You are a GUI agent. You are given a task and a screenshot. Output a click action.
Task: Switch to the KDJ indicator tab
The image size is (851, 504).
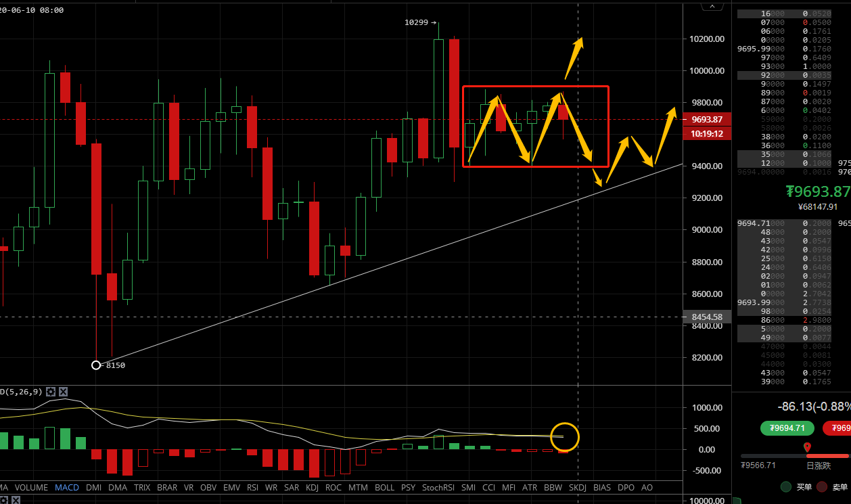coord(313,487)
